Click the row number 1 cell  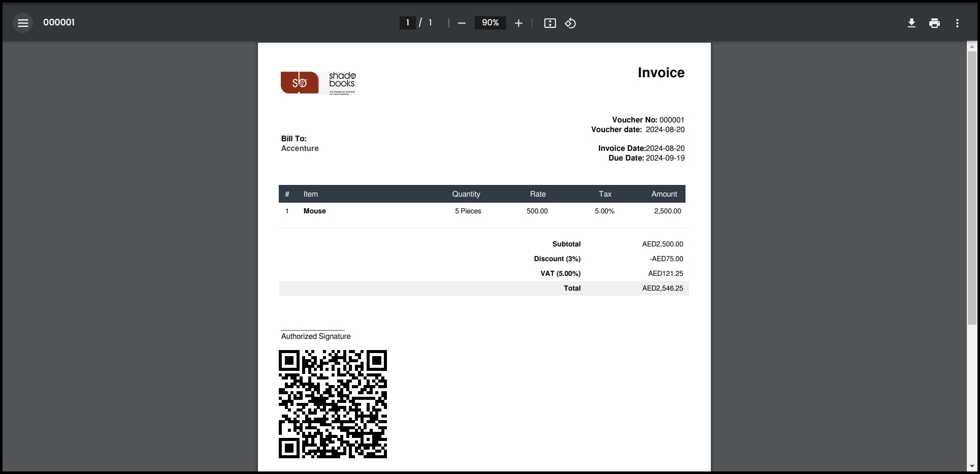tap(287, 211)
